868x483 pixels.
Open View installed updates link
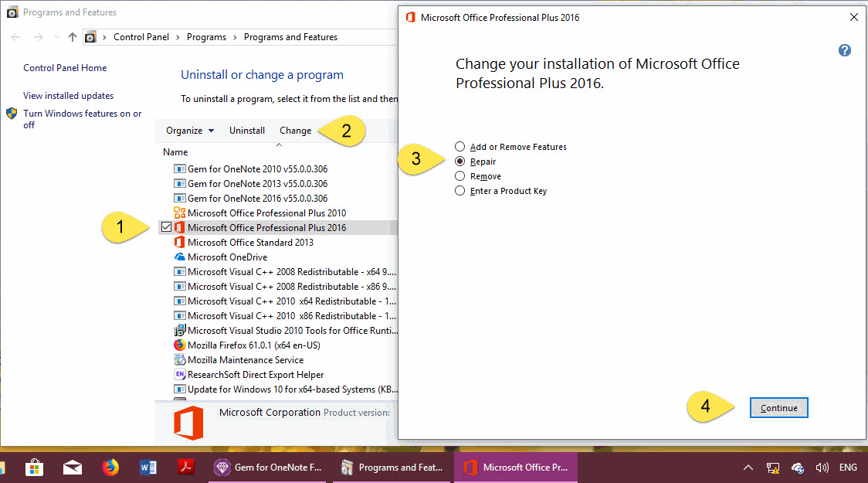click(x=68, y=96)
